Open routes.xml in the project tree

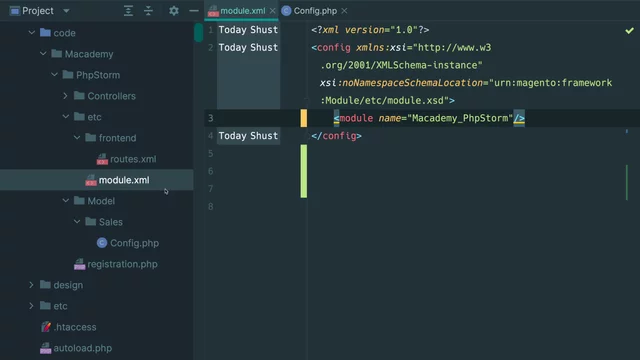point(133,159)
